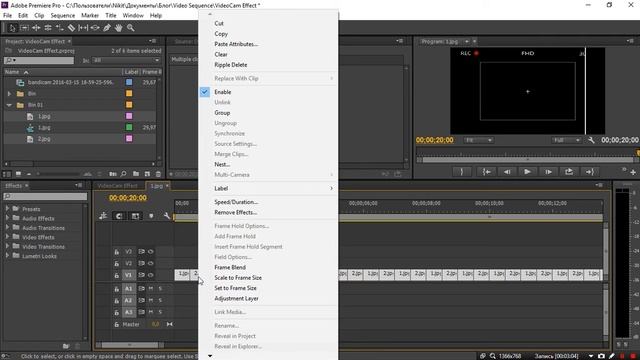Toggle the Enable checkmark in context menu
Screen dimensions: 640x360
tap(204, 92)
